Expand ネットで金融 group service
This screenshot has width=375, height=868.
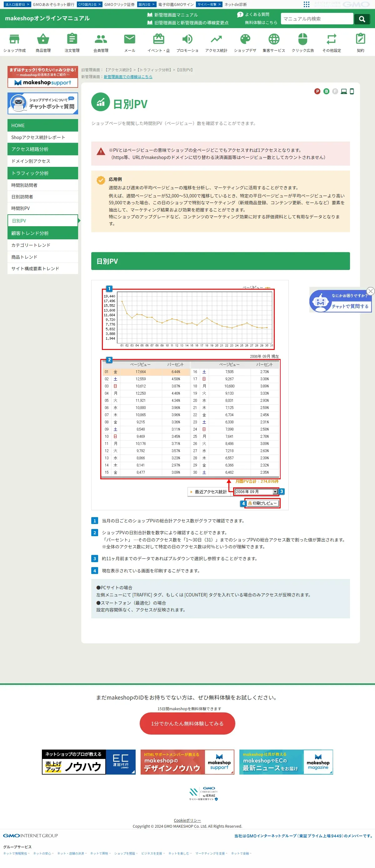[x=241, y=854]
